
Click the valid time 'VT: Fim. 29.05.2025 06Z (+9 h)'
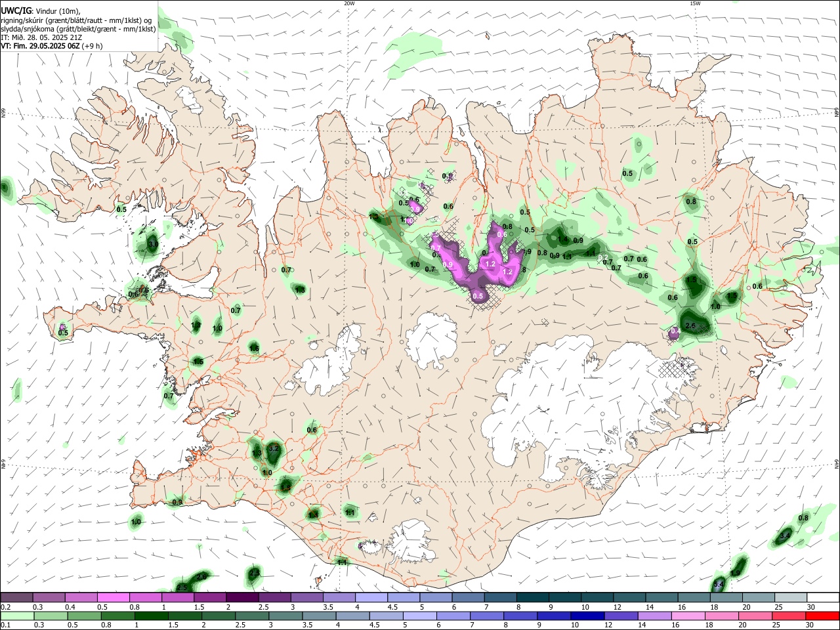pos(51,46)
